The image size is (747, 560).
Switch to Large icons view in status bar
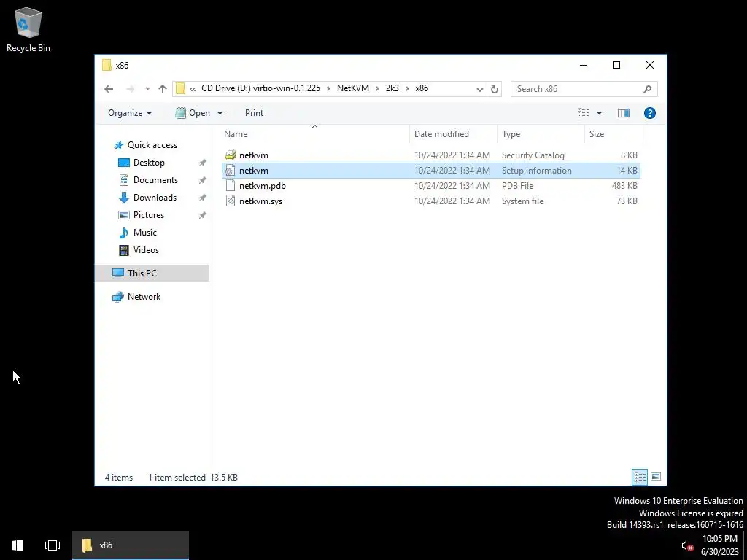coord(656,477)
